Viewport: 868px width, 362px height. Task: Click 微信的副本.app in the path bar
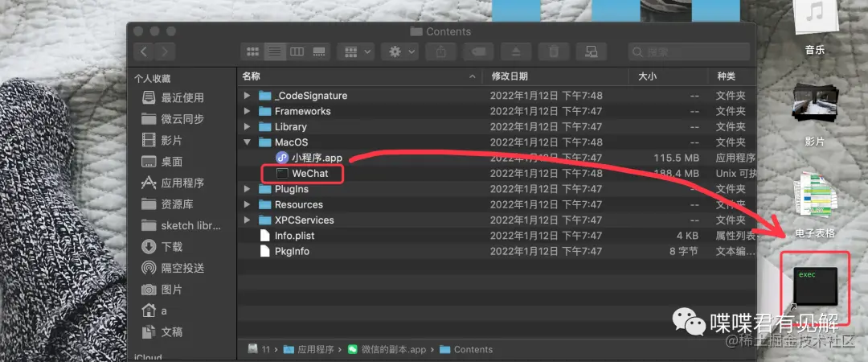pyautogui.click(x=387, y=349)
